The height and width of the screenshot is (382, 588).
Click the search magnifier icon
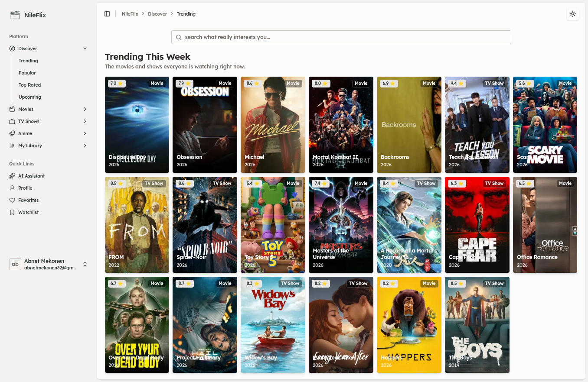click(179, 37)
